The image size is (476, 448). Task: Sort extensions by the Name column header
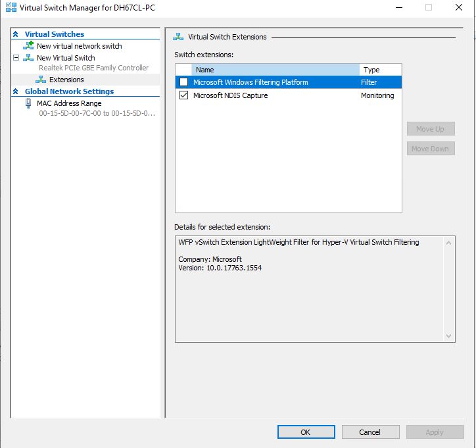pos(275,70)
